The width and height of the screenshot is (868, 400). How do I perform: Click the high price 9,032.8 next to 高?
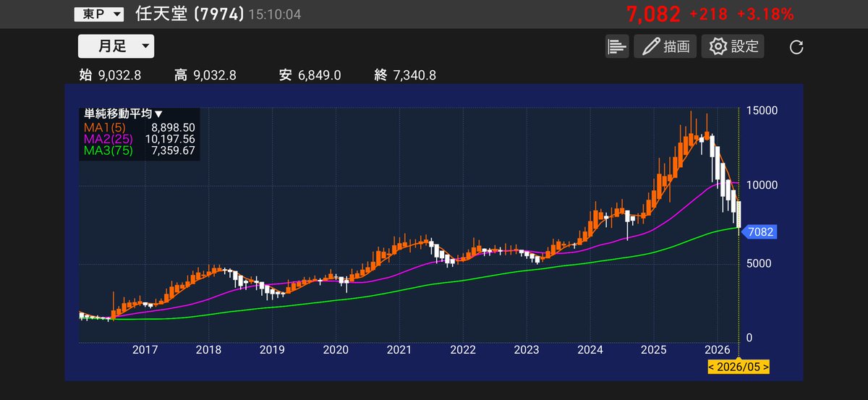213,75
